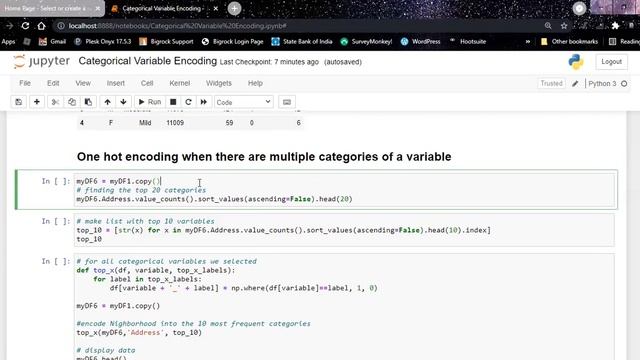The width and height of the screenshot is (640, 360).
Task: Open Plesk Onyx 17.5.3 bookmark
Action: coord(102,42)
